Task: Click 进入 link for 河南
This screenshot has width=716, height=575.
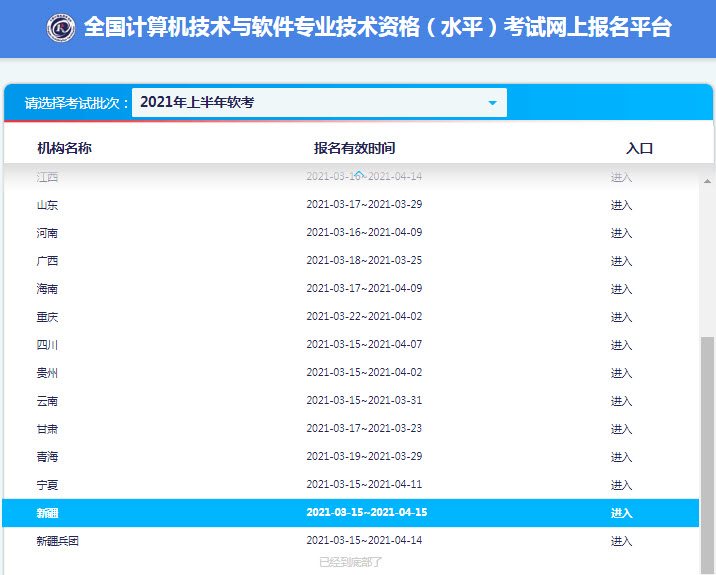Action: point(621,233)
